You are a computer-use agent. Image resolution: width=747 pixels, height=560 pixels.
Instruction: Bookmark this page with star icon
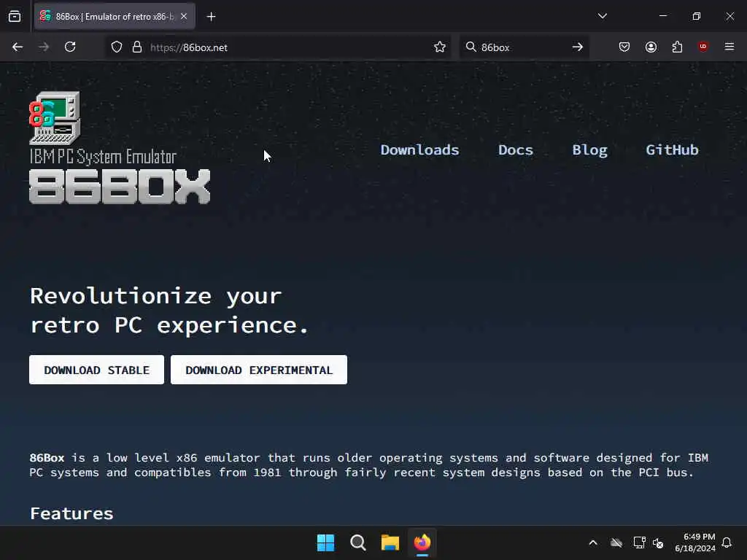440,47
